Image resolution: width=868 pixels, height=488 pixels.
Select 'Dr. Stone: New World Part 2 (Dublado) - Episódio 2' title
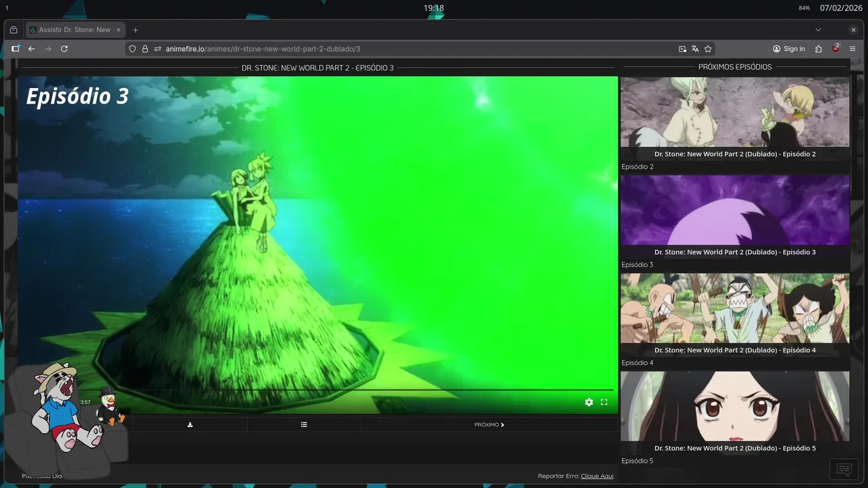735,154
